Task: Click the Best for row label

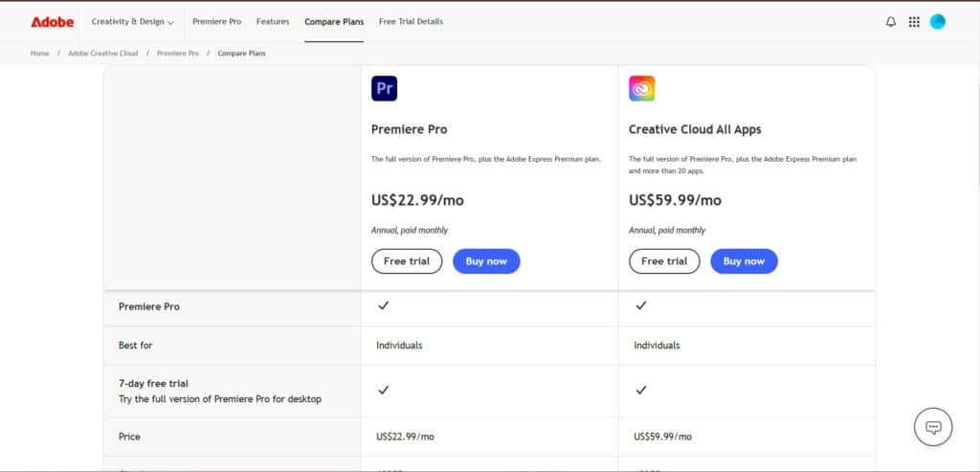Action: point(136,345)
